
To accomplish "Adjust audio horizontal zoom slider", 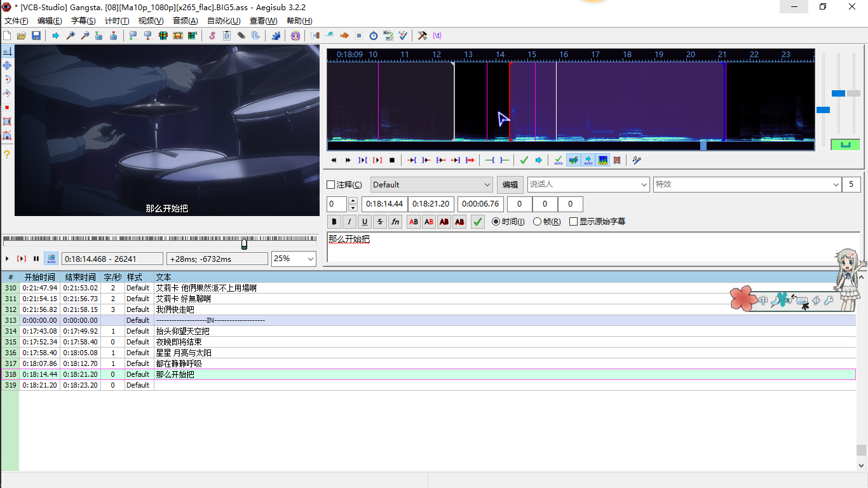I will tap(823, 110).
